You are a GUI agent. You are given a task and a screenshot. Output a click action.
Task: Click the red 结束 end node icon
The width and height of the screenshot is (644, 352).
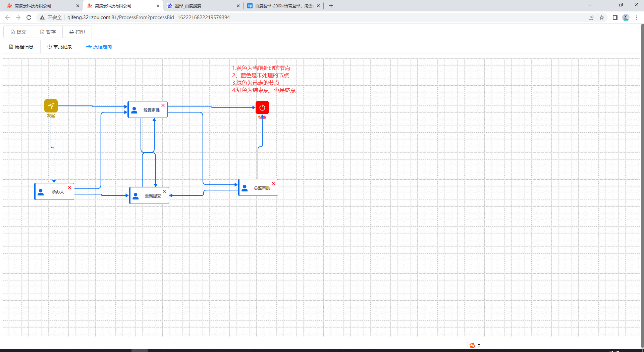pyautogui.click(x=262, y=107)
